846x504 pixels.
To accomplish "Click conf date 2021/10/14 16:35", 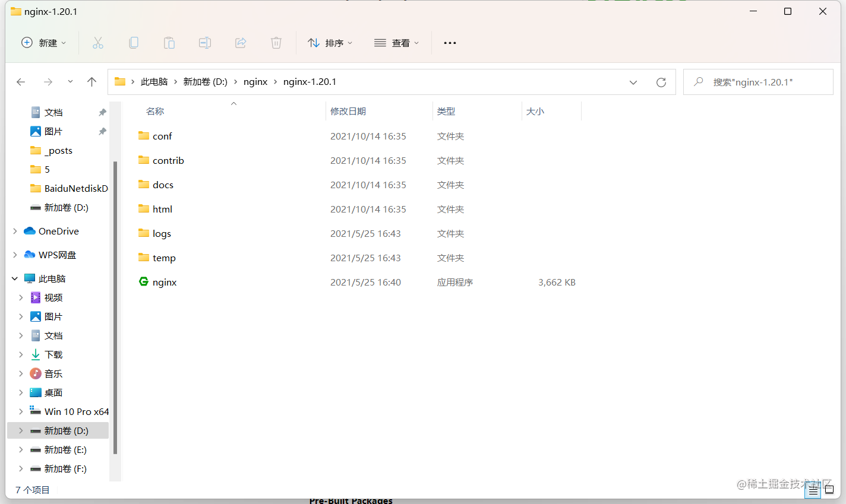I will pyautogui.click(x=368, y=136).
